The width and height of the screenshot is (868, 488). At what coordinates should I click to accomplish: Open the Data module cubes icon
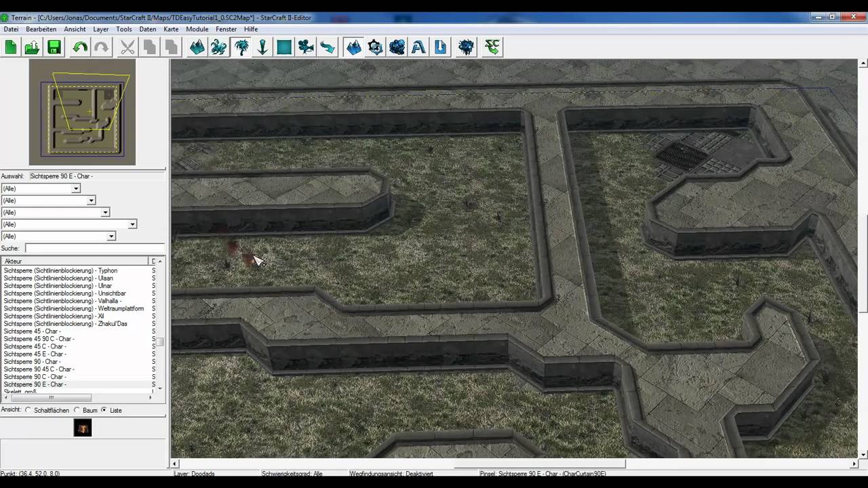click(397, 47)
